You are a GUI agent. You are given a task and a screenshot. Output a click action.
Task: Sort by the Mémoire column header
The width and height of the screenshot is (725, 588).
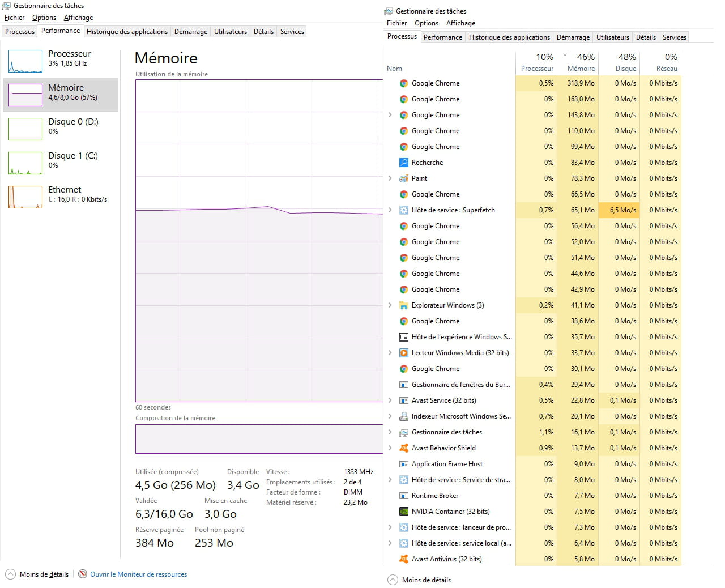[x=578, y=62]
